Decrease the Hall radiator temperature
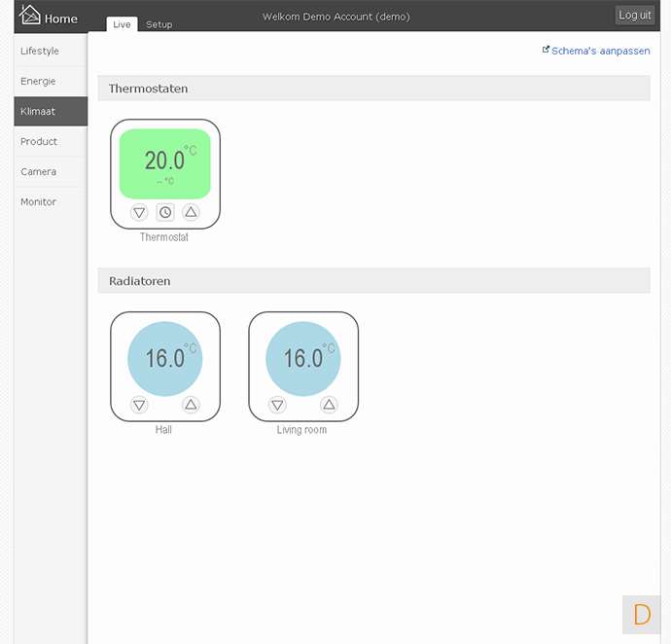The height and width of the screenshot is (644, 671). [139, 405]
